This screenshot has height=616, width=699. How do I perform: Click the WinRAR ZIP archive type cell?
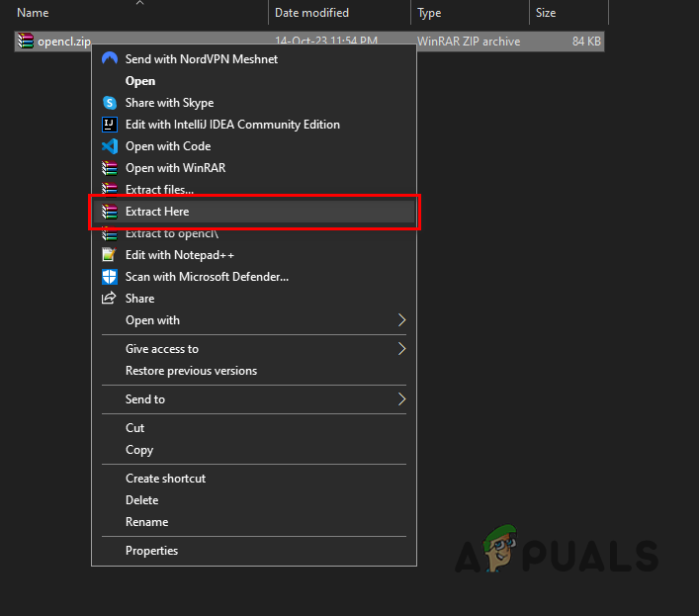(x=469, y=41)
